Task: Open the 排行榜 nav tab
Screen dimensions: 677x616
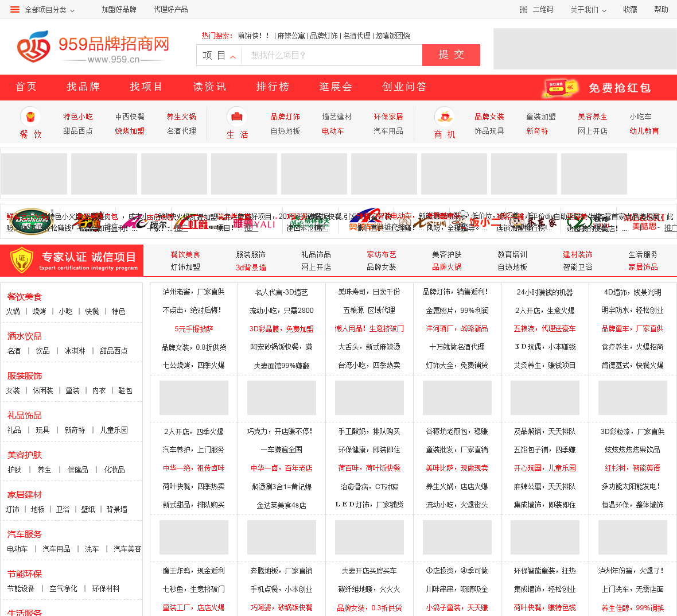Action: [273, 87]
